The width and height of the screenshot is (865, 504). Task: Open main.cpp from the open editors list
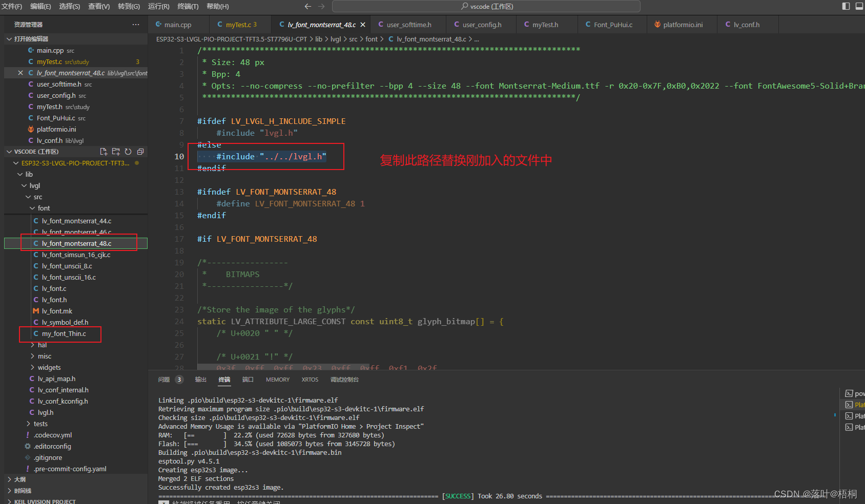tap(76, 50)
